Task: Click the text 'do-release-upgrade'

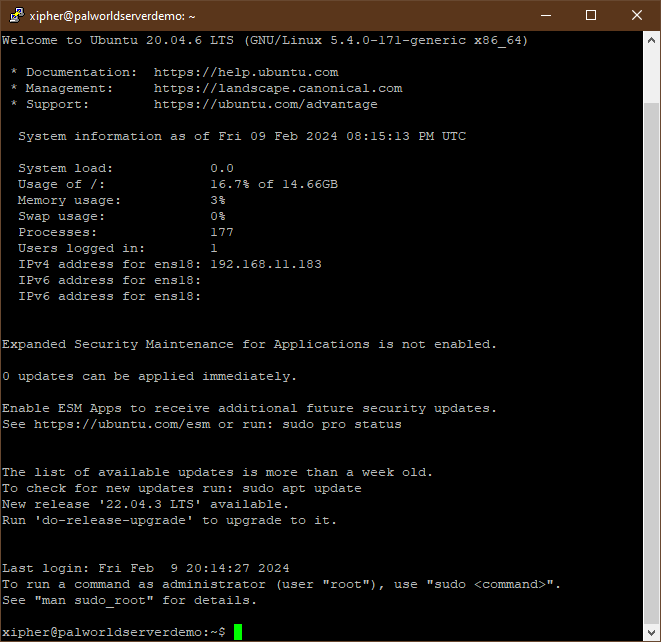Action: (x=114, y=521)
